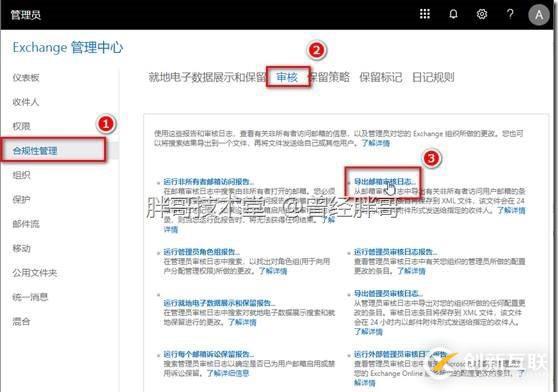
Task: Open 统一消息 in the left navigation
Action: point(30,297)
